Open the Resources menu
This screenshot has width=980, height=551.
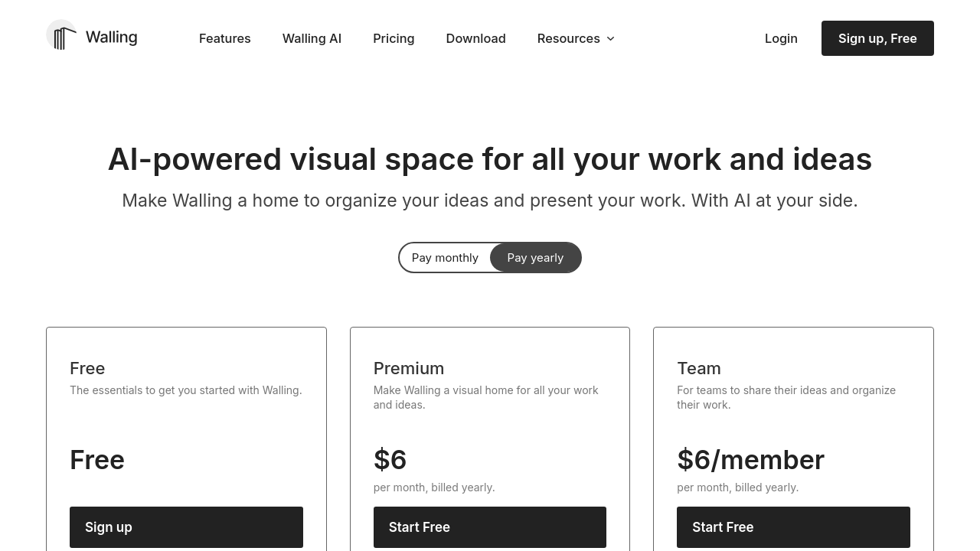[x=576, y=38]
